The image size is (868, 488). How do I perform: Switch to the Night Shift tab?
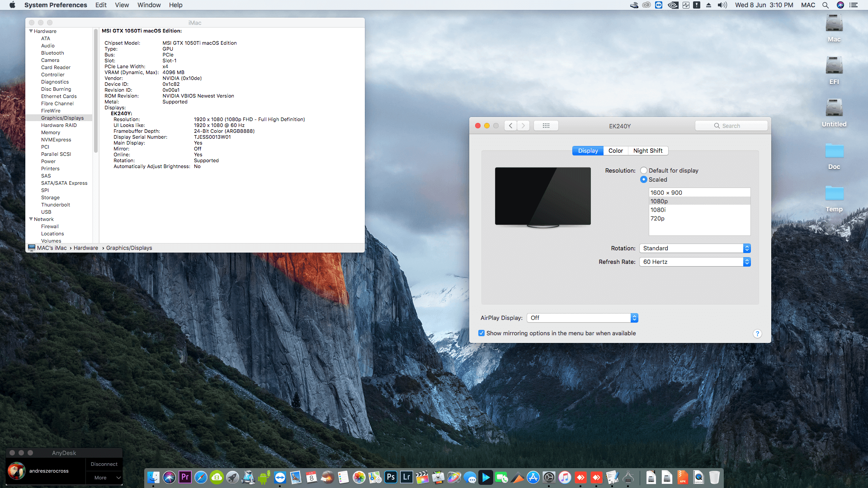pos(647,150)
